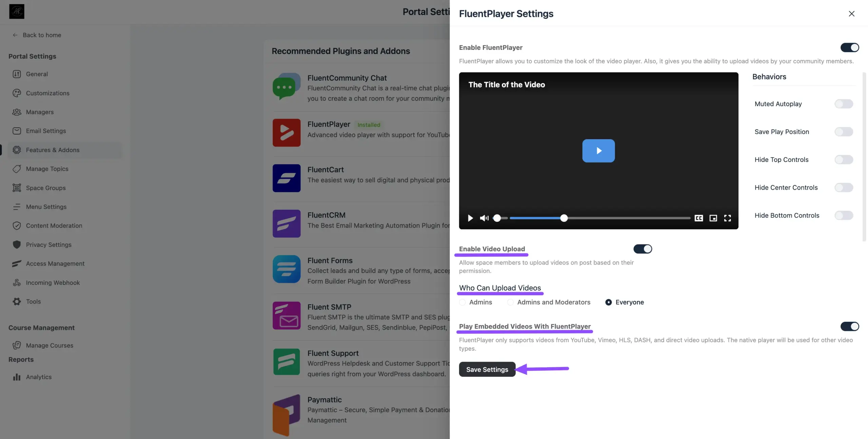The height and width of the screenshot is (439, 868).
Task: Click the video progress seek bar handle
Action: [x=564, y=218]
